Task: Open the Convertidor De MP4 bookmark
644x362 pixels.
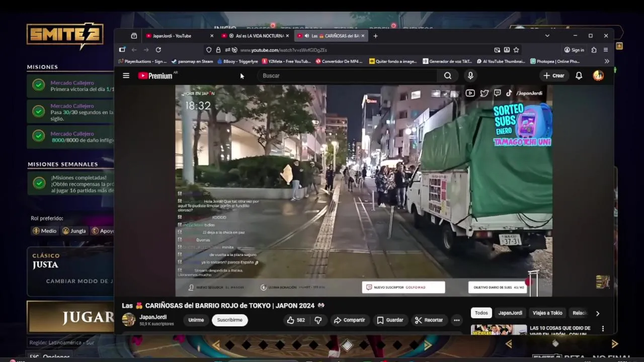Action: pos(339,61)
